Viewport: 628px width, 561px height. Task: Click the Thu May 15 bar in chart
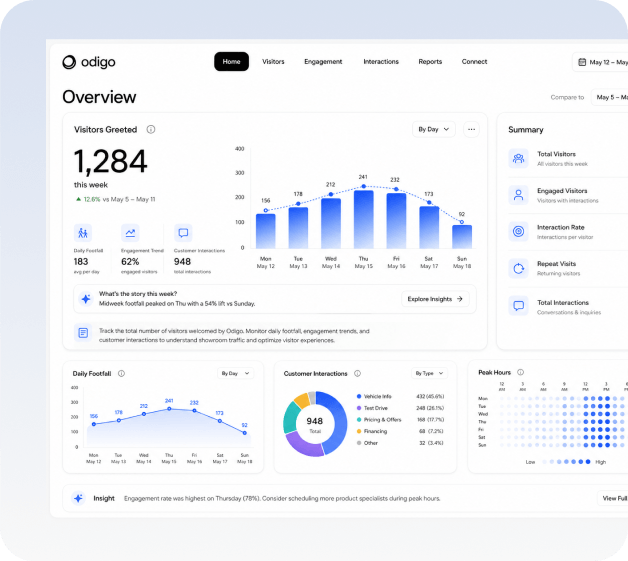tap(363, 219)
